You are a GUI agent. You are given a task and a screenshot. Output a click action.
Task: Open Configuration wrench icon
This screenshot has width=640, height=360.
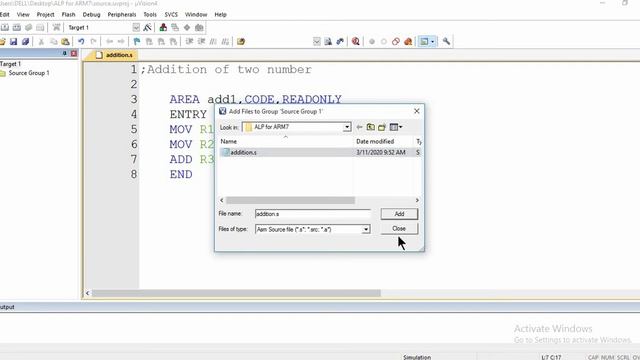click(447, 41)
